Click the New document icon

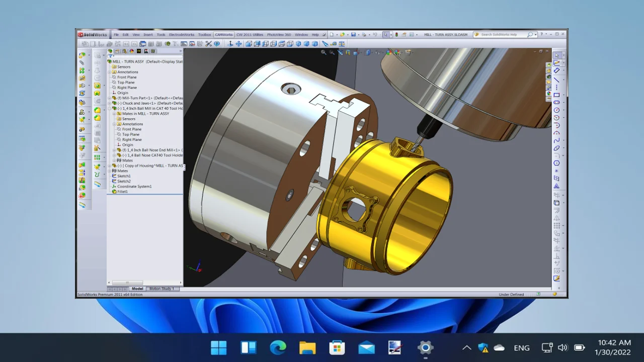332,35
